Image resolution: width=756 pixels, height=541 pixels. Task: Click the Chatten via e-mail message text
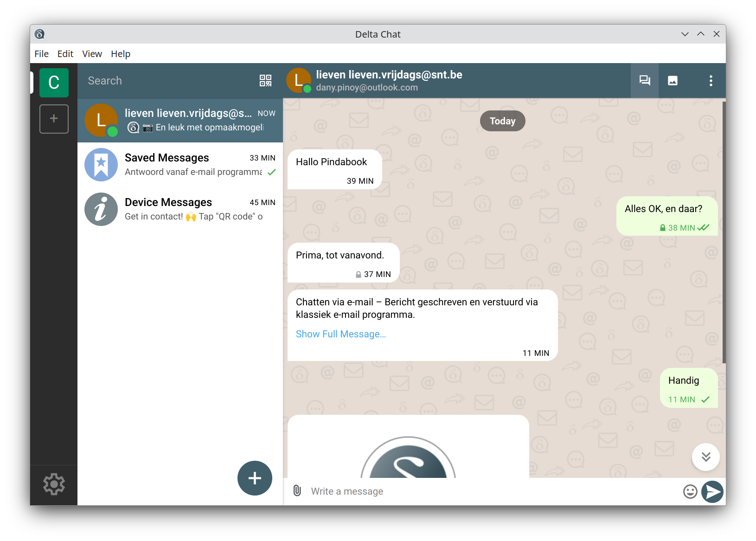pos(417,308)
